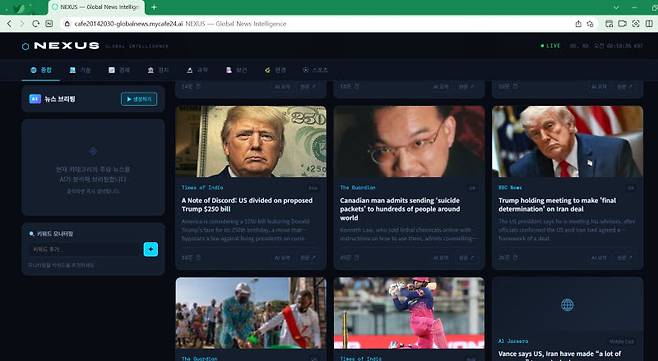
Task: Open original article link on $250 bill card
Action: point(308,258)
